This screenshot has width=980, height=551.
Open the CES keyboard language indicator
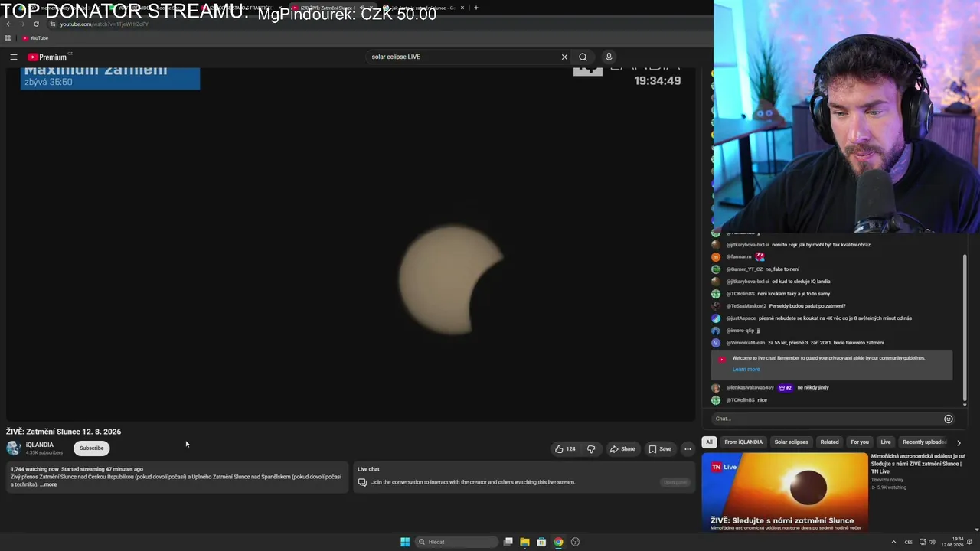click(908, 542)
